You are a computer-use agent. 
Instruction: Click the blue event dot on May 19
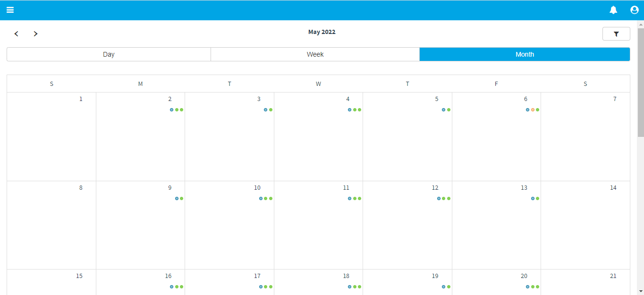(444, 287)
